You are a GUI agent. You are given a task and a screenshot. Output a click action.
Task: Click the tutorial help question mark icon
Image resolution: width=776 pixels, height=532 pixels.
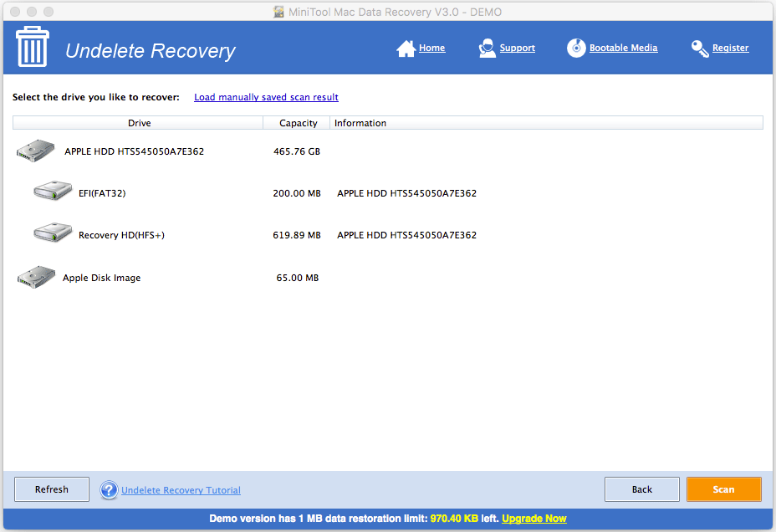click(109, 490)
